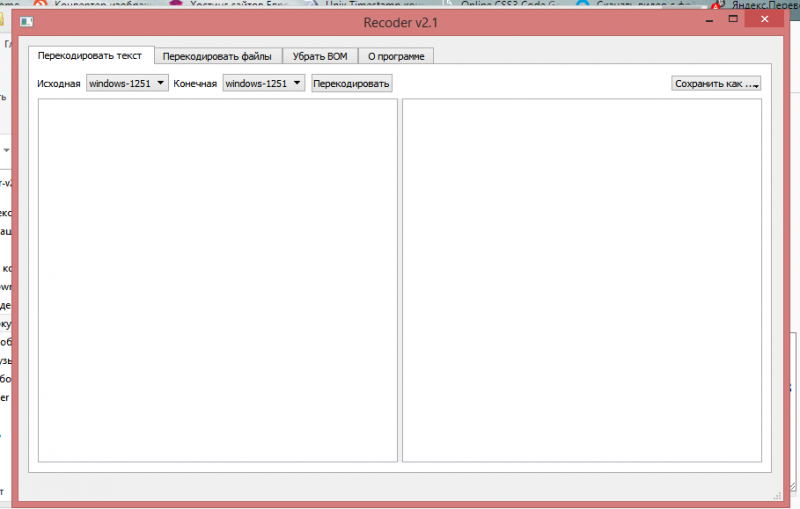
Task: Close the Recoder window
Action: coord(766,18)
